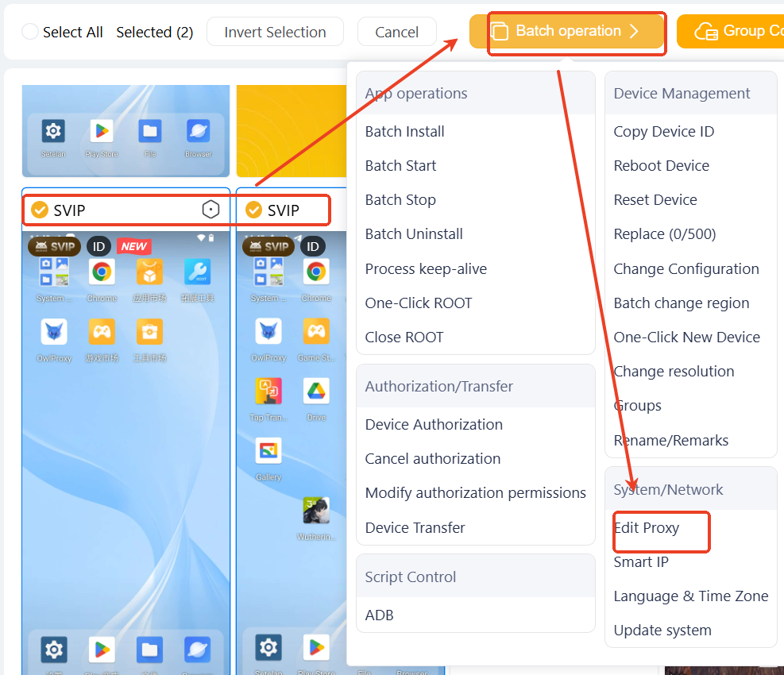Open the File app in top device dock
The image size is (784, 675).
[x=149, y=131]
